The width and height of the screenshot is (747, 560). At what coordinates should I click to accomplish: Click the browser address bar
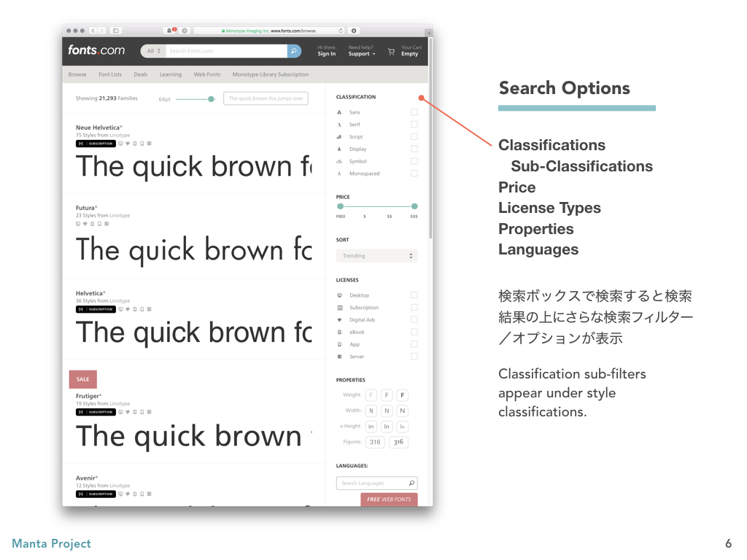pos(270,31)
